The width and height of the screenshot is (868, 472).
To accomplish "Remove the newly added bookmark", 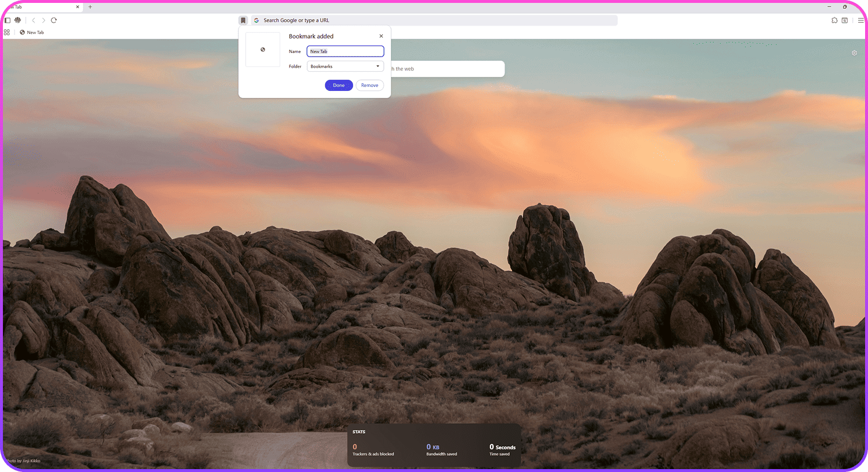I will (x=369, y=85).
